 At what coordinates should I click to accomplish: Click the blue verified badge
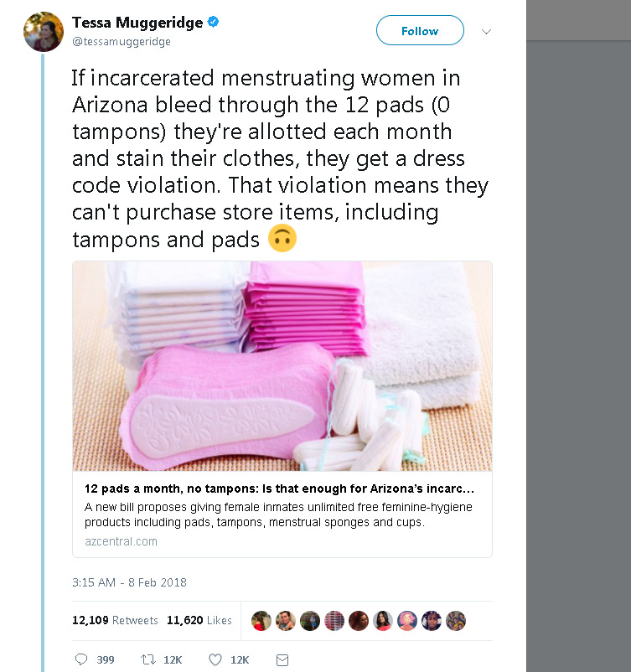(x=213, y=22)
